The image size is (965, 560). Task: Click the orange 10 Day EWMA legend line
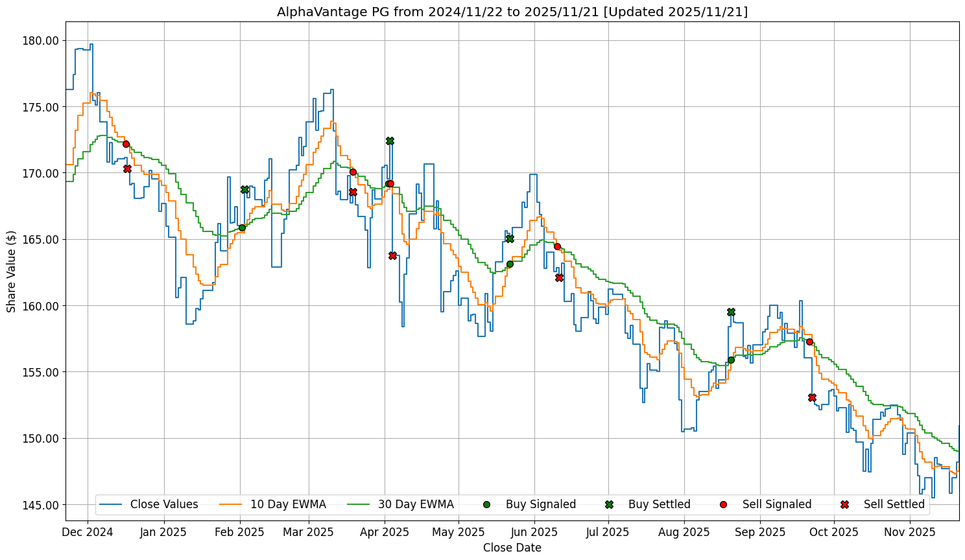pyautogui.click(x=232, y=504)
